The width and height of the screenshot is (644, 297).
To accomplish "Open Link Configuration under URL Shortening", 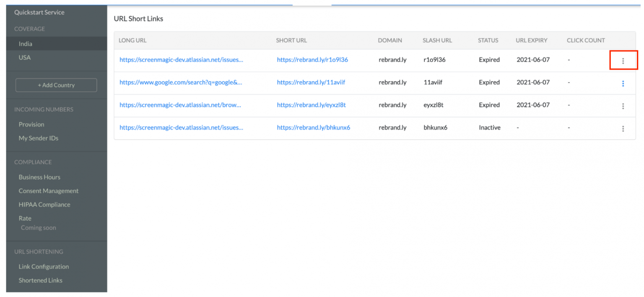I will pyautogui.click(x=44, y=266).
